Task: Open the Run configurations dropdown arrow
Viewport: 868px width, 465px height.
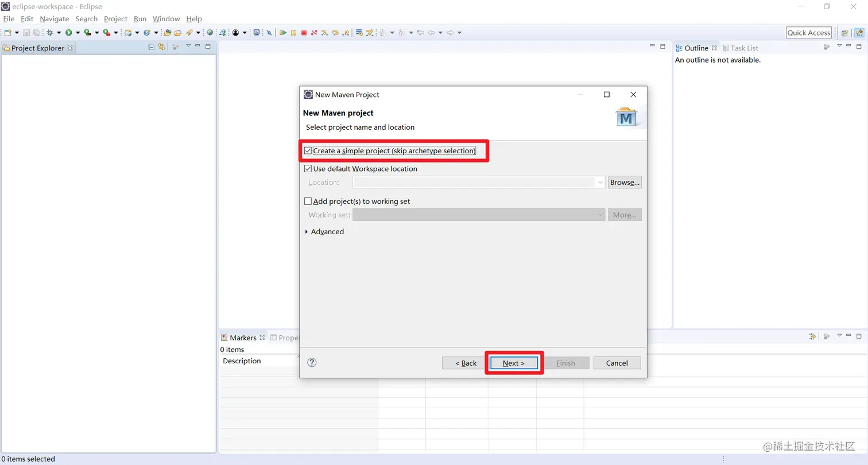Action: (78, 33)
